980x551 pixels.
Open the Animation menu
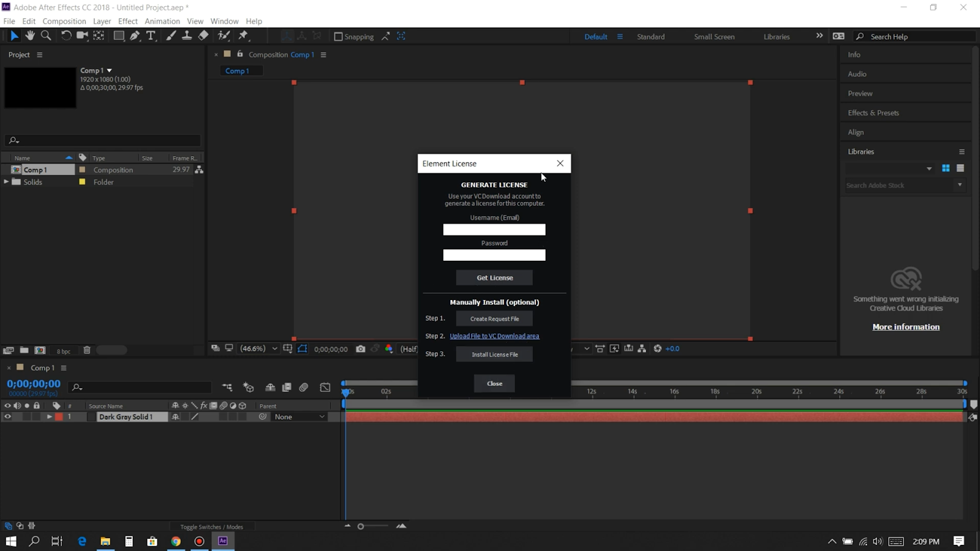click(x=162, y=21)
